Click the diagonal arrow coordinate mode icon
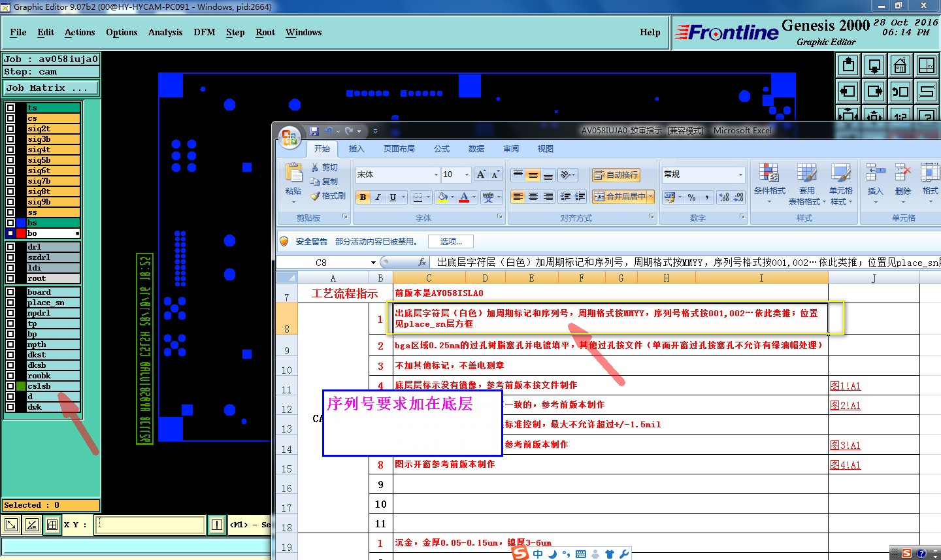 pos(11,525)
